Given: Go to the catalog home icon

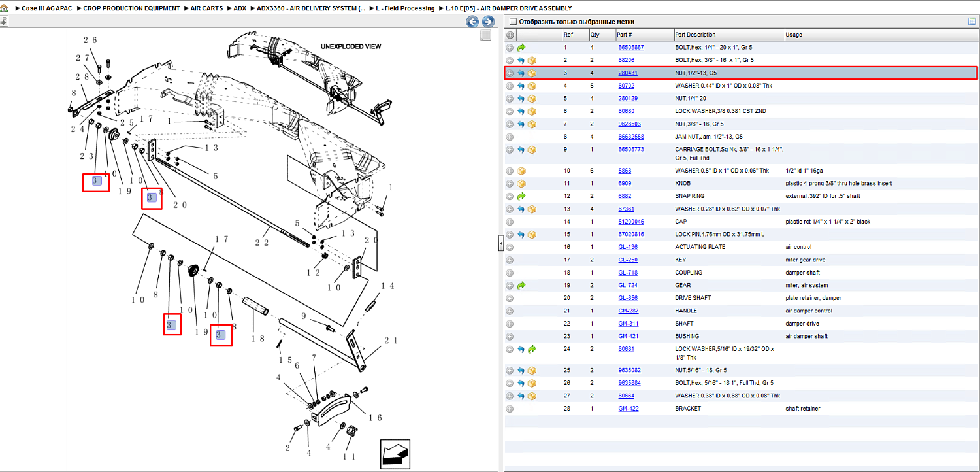Looking at the screenshot, I should (x=4, y=8).
